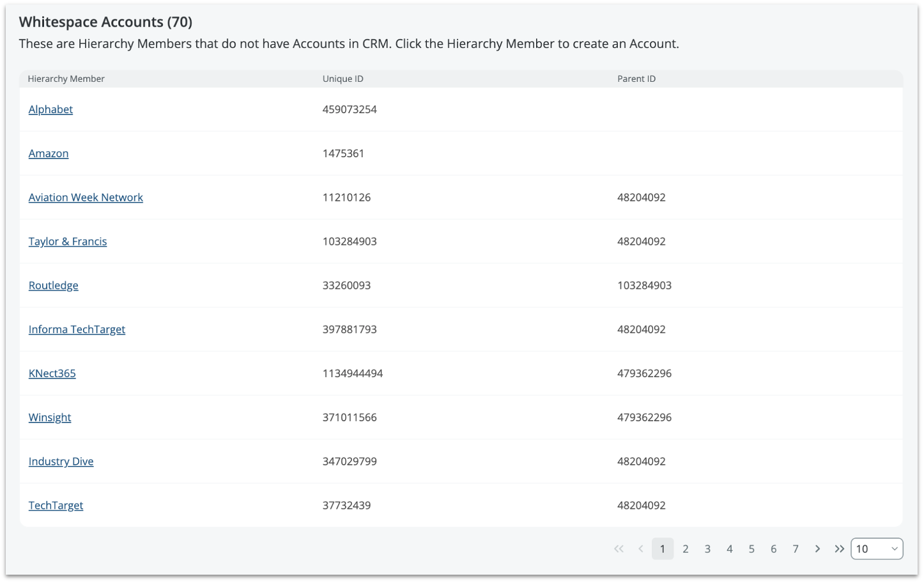Select page 2 in pagination

pos(685,548)
